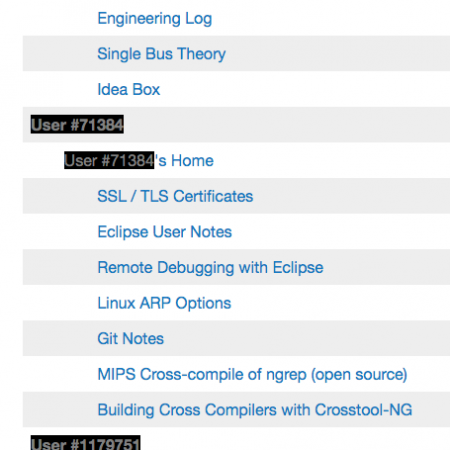The image size is (450, 450).
Task: Open the Engineering Log page
Action: point(155,19)
